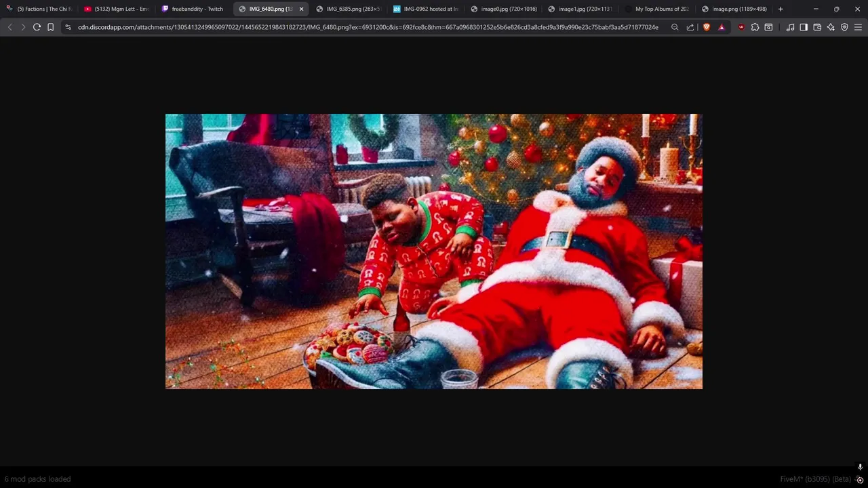Go forward in browser history
The height and width of the screenshot is (488, 868).
pyautogui.click(x=23, y=27)
